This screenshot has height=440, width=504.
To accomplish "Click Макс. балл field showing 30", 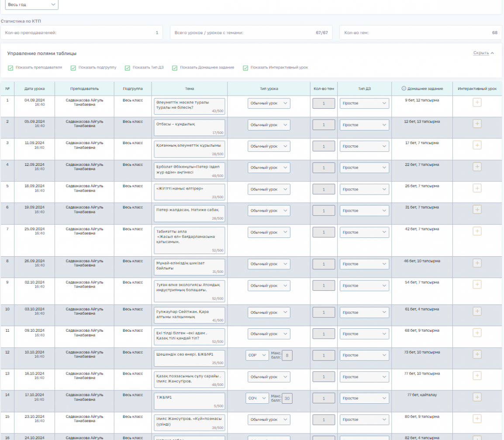I will 287,398.
